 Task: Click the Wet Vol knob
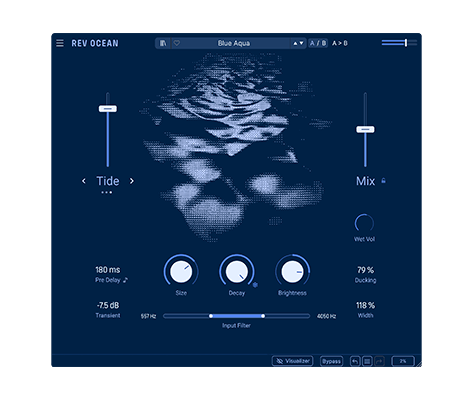coord(364,223)
